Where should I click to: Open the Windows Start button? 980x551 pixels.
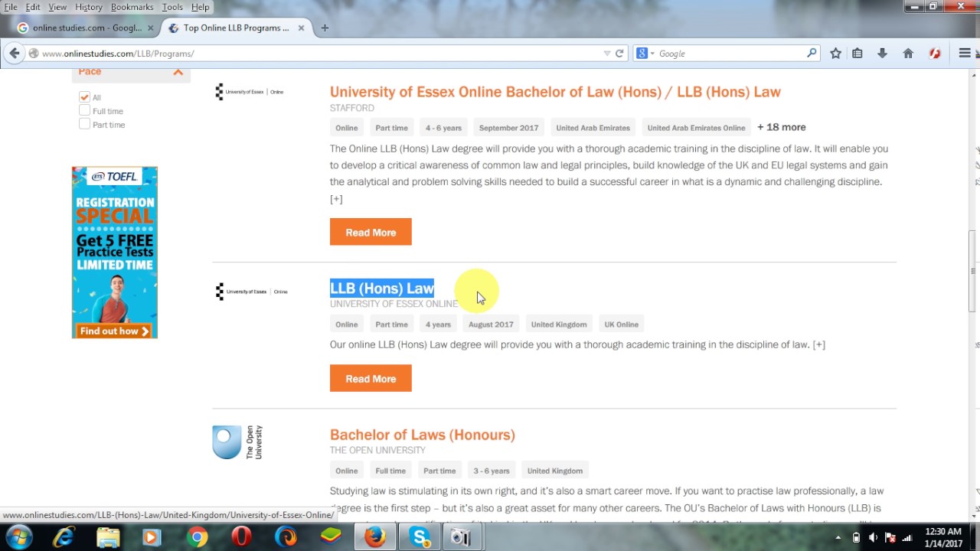(18, 536)
